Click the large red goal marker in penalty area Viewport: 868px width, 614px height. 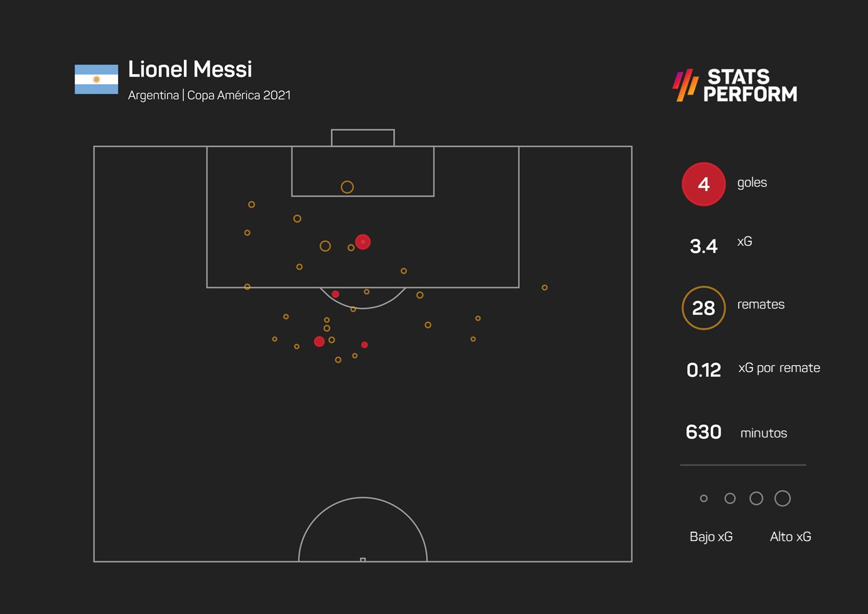click(362, 242)
